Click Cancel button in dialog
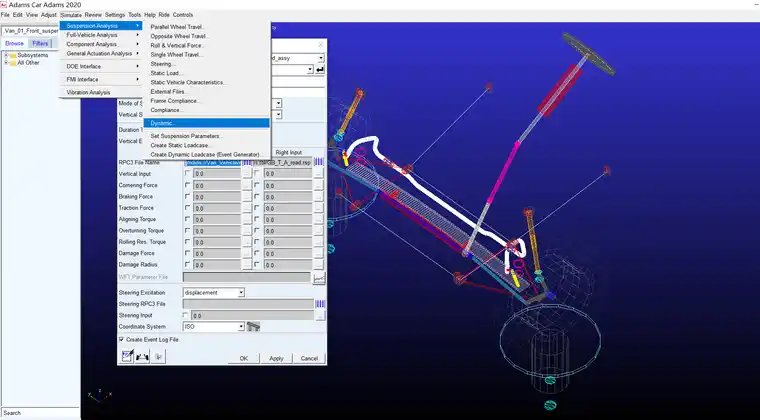The width and height of the screenshot is (760, 420). 309,358
